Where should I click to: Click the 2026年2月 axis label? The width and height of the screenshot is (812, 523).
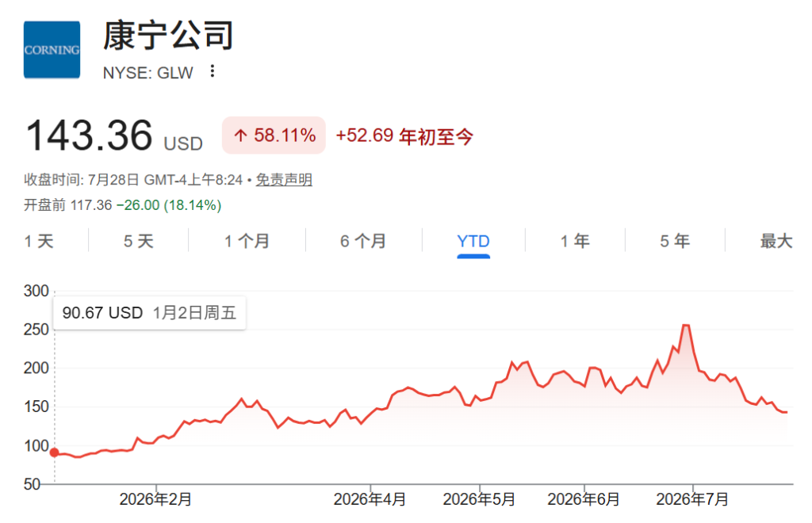coord(155,499)
